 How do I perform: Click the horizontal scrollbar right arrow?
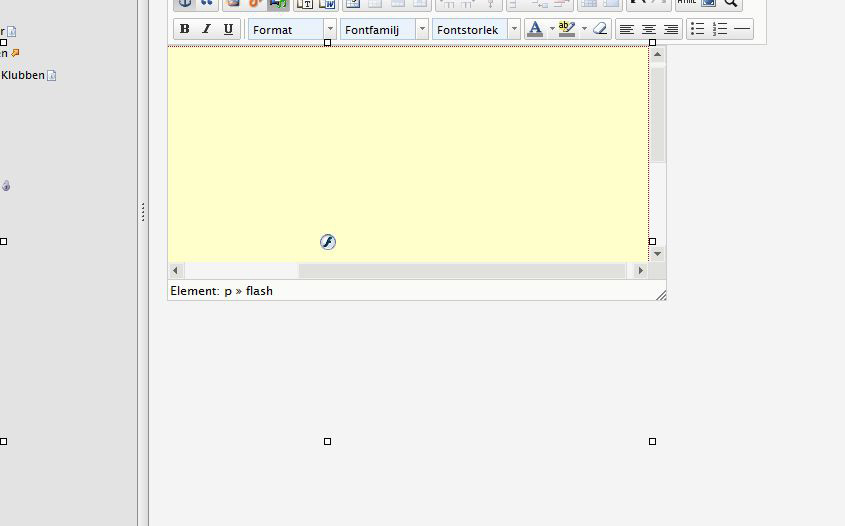point(640,271)
